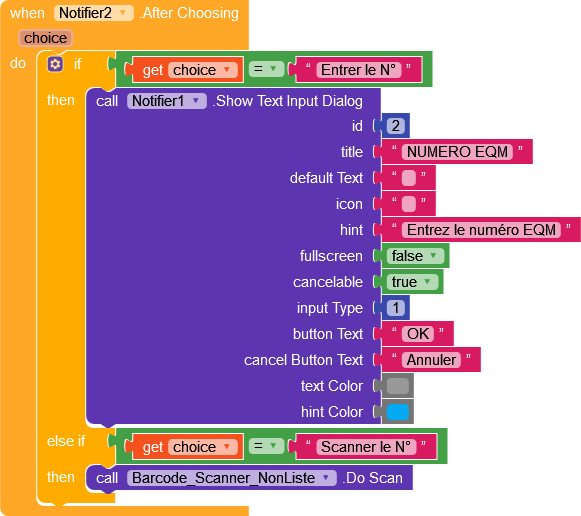Image resolution: width=581 pixels, height=516 pixels.
Task: Open the Notifier2 component dropdown
Action: (93, 13)
